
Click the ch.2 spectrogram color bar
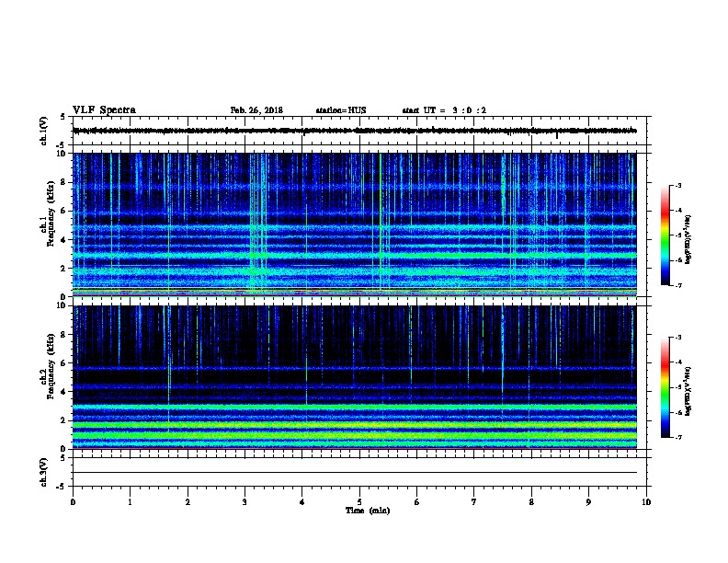665,387
